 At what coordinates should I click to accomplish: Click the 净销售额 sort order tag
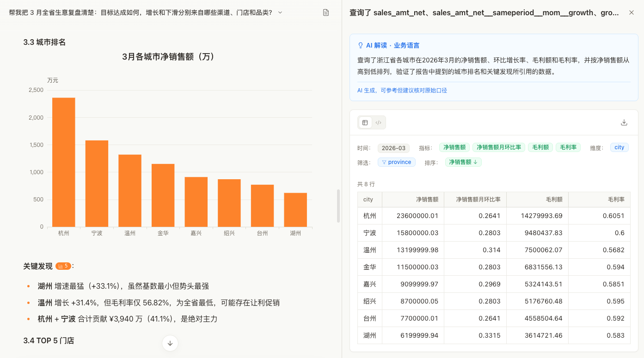(x=463, y=162)
